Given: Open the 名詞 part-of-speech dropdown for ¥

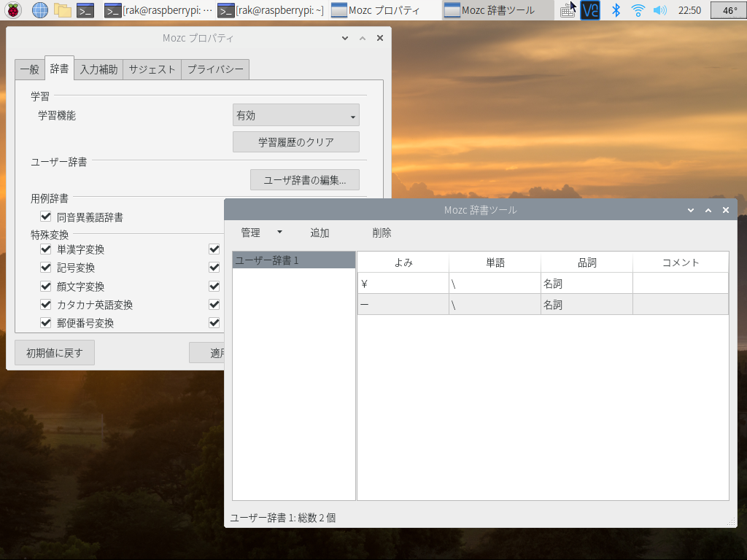Looking at the screenshot, I should [586, 283].
